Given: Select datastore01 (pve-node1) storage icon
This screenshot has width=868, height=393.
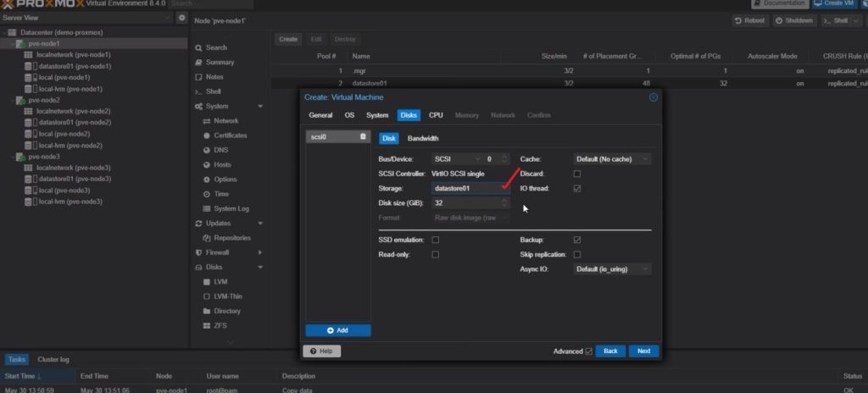Looking at the screenshot, I should point(28,66).
